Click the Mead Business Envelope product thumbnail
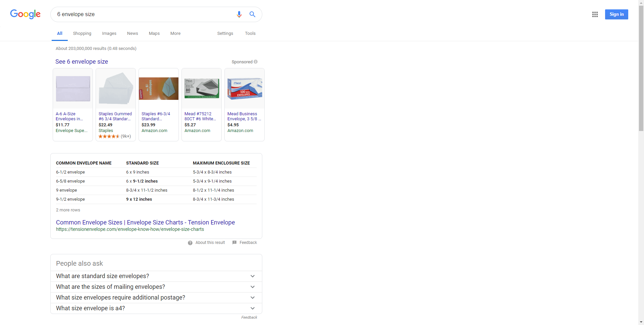This screenshot has width=644, height=325. click(245, 89)
